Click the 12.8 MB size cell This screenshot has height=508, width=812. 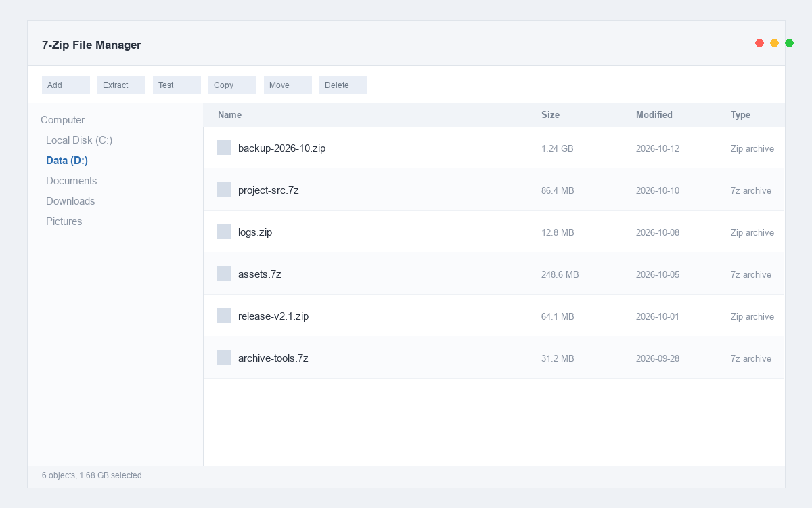[x=558, y=232]
